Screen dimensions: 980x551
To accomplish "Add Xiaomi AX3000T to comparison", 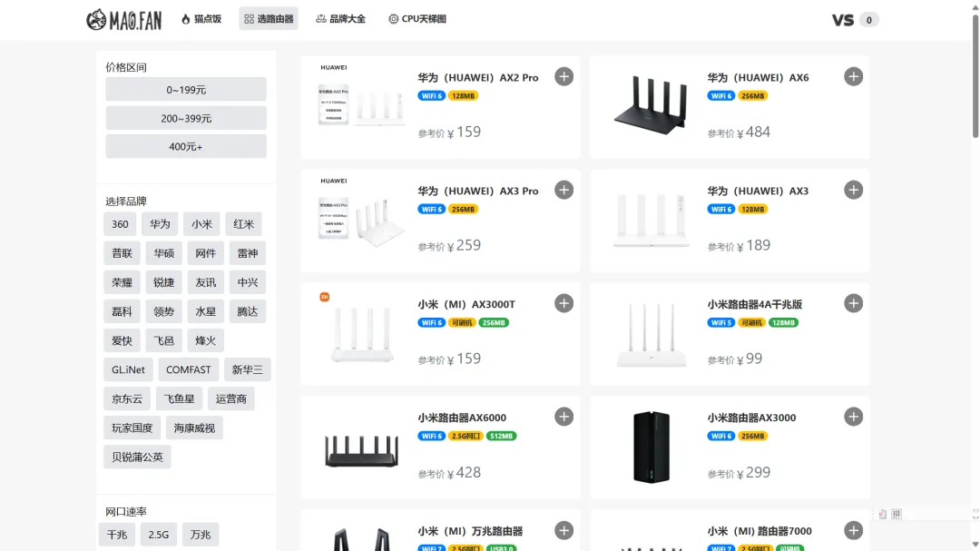I will pyautogui.click(x=563, y=303).
